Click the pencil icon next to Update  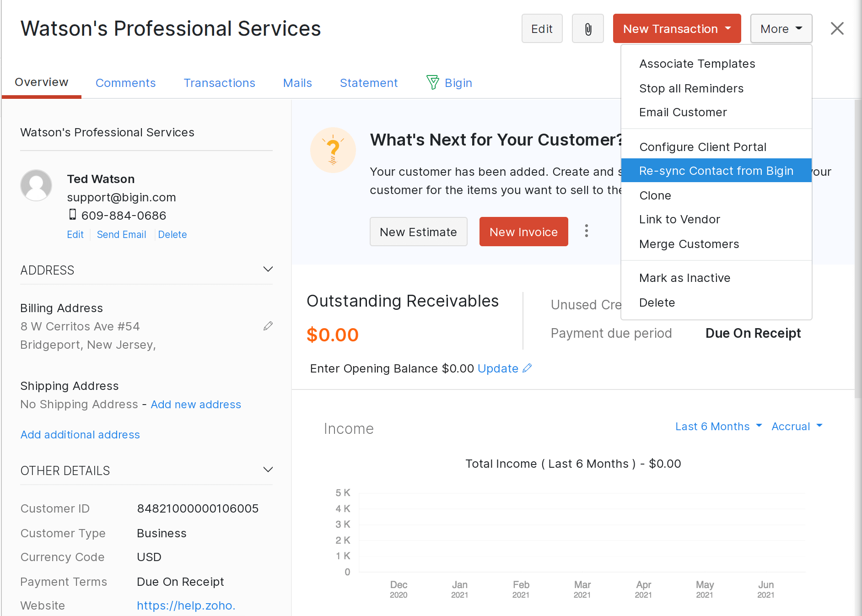pos(528,368)
